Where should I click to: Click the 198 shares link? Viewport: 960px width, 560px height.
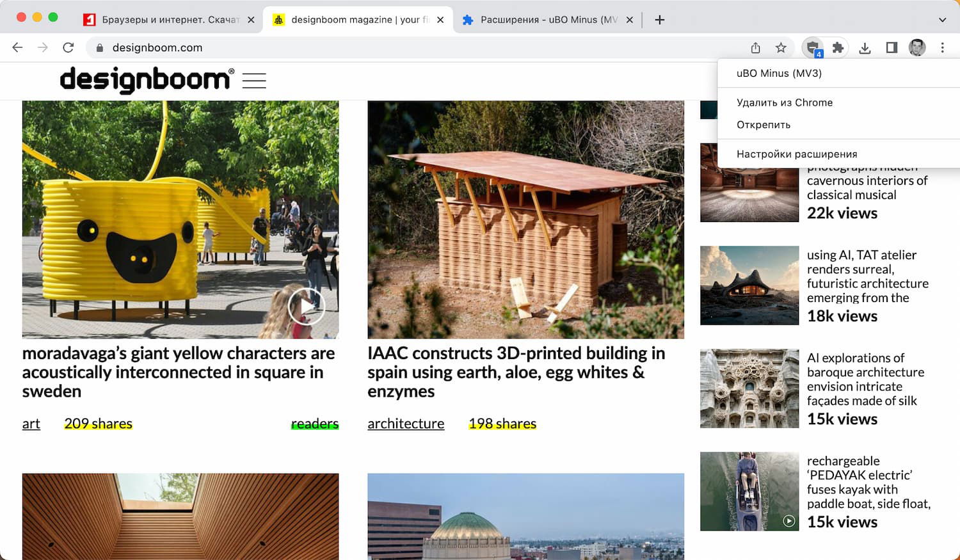point(502,424)
